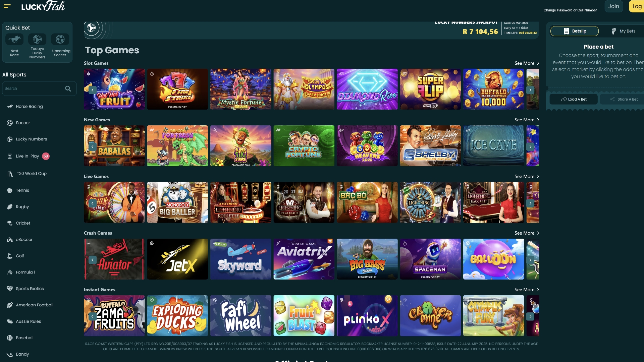This screenshot has height=362, width=644.
Task: Switch to the My Bets tab
Action: click(x=623, y=31)
